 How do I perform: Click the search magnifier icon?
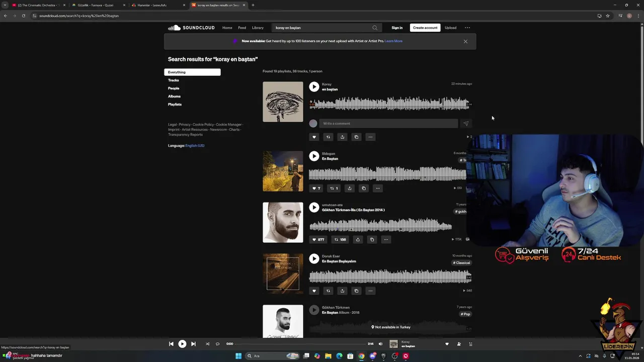(x=375, y=28)
